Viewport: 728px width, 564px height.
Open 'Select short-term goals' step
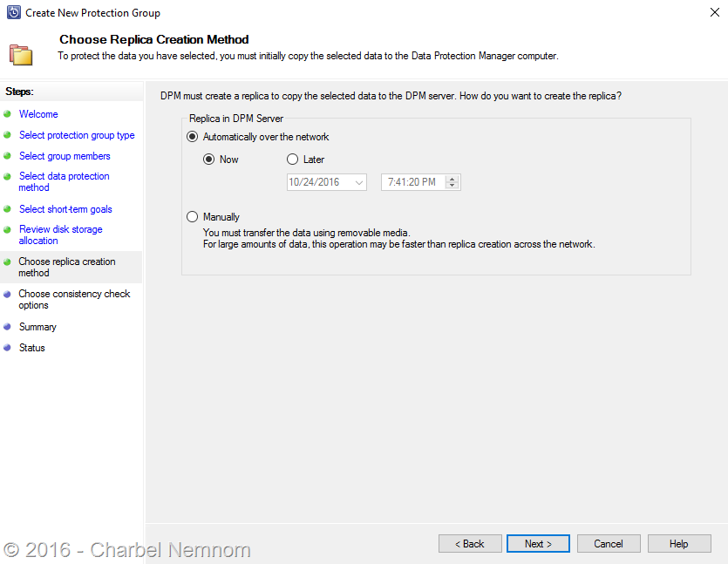point(65,209)
